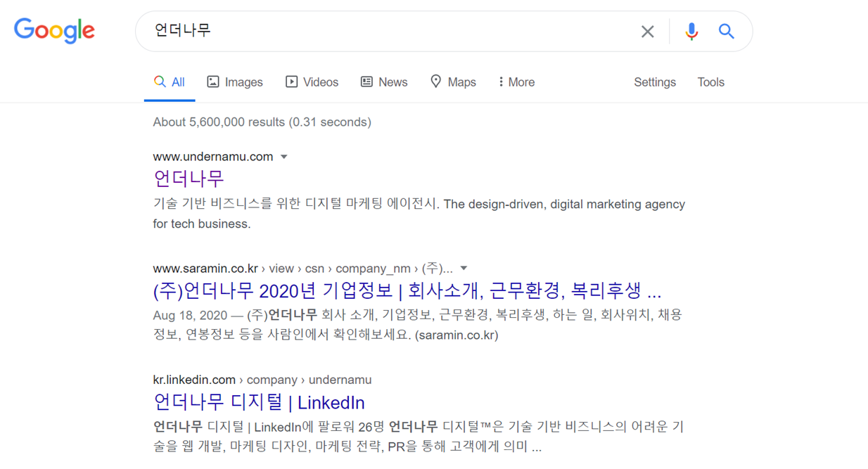
Task: Click About 5,600,000 results text
Action: coord(262,122)
